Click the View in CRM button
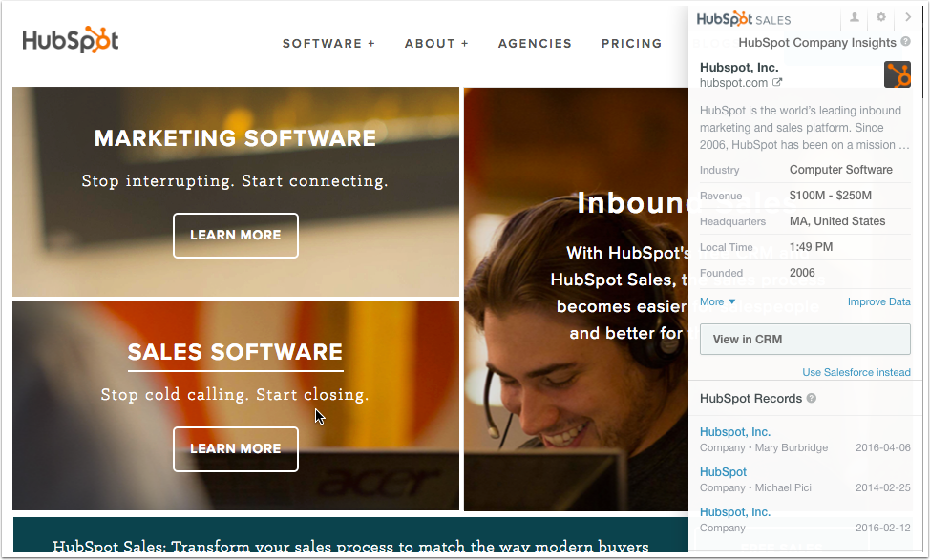Image resolution: width=930 pixels, height=560 pixels. (805, 339)
